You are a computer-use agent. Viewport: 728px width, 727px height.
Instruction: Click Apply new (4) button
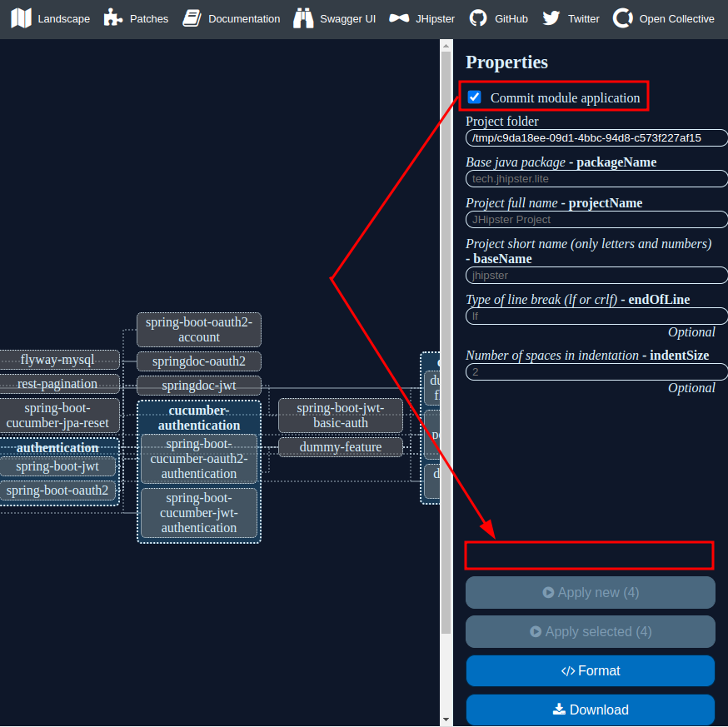(590, 592)
